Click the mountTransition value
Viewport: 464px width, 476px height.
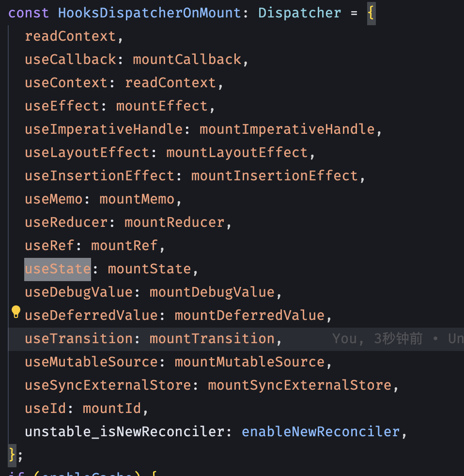click(x=212, y=339)
